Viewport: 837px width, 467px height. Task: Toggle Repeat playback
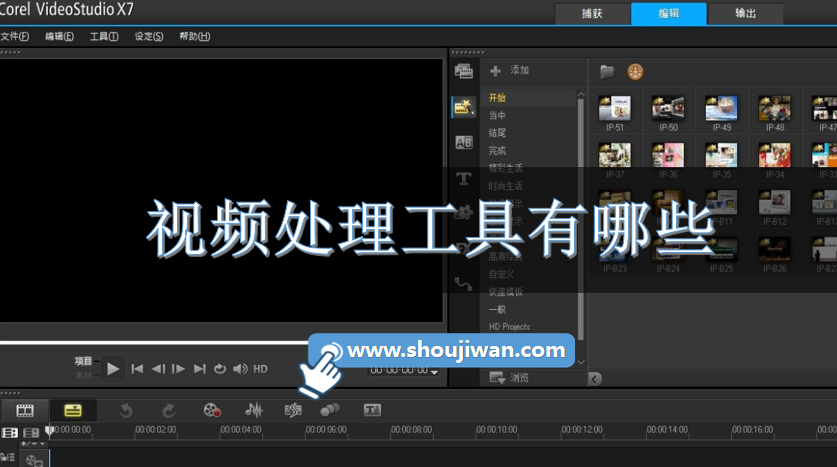tap(219, 369)
